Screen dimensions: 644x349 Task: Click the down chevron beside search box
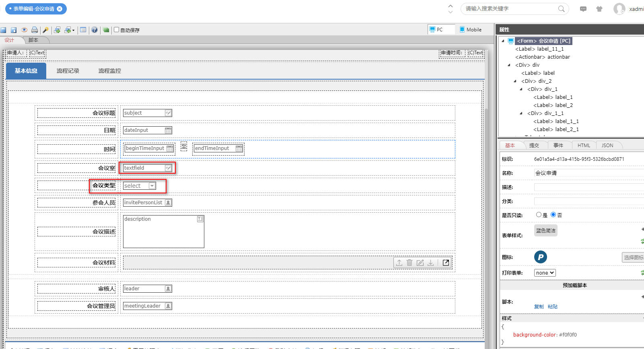click(x=451, y=12)
